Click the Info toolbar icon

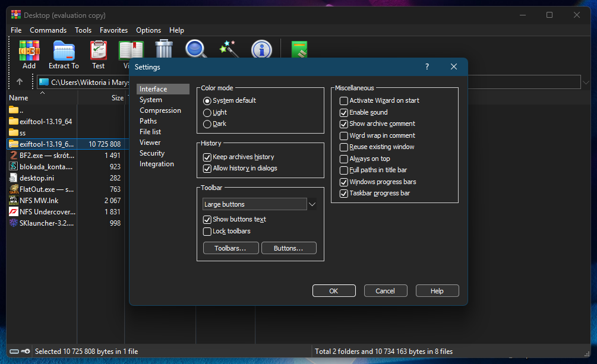pyautogui.click(x=261, y=49)
